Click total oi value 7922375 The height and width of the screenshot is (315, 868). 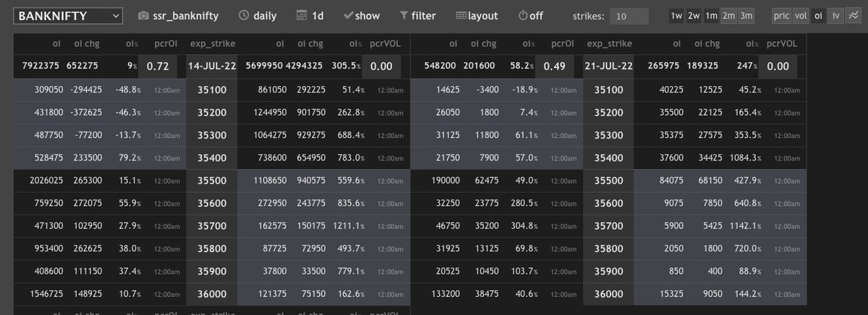(41, 66)
